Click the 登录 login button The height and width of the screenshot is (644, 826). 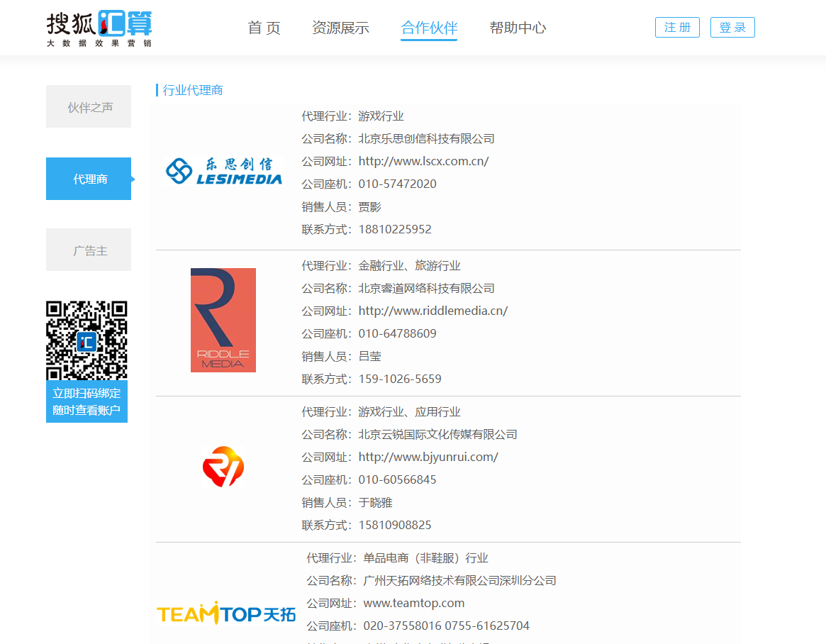pyautogui.click(x=732, y=28)
